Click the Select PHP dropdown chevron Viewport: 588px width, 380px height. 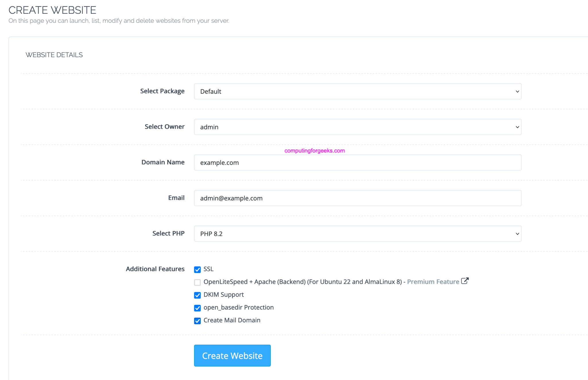click(517, 234)
